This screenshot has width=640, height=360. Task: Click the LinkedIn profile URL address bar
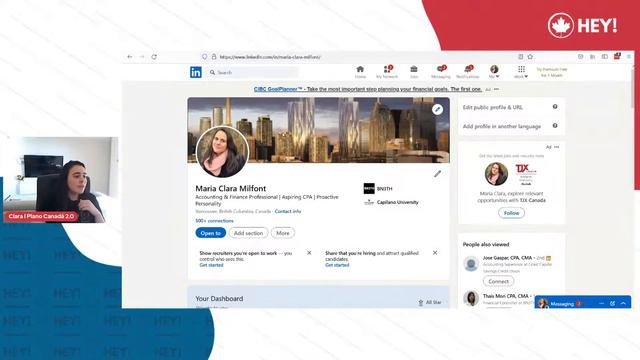pyautogui.click(x=270, y=57)
